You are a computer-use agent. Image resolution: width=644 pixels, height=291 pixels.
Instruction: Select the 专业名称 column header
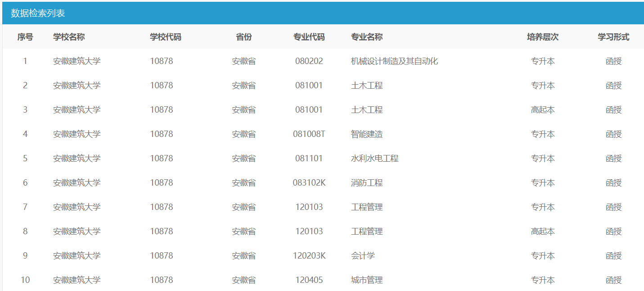tap(367, 37)
